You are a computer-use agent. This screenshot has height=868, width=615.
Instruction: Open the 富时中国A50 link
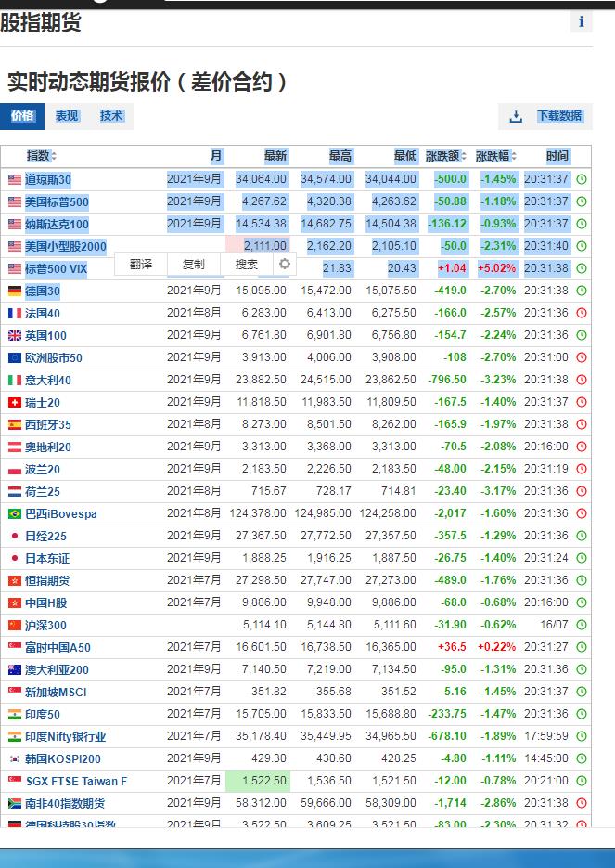[58, 647]
